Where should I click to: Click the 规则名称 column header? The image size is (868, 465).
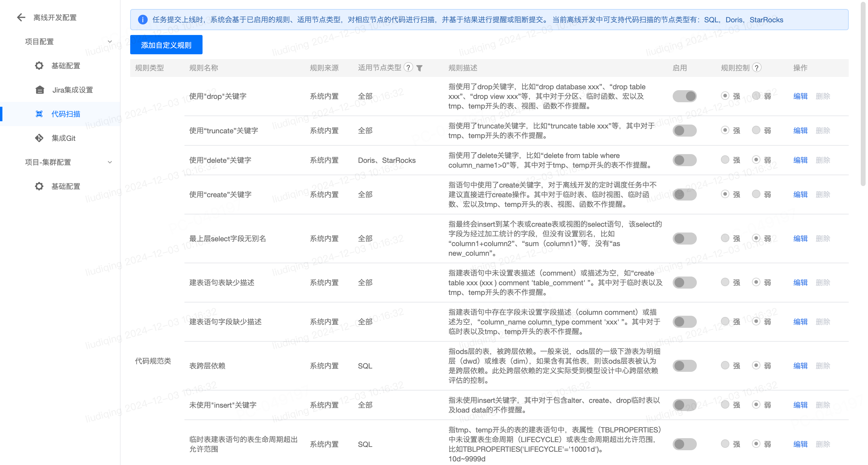203,68
